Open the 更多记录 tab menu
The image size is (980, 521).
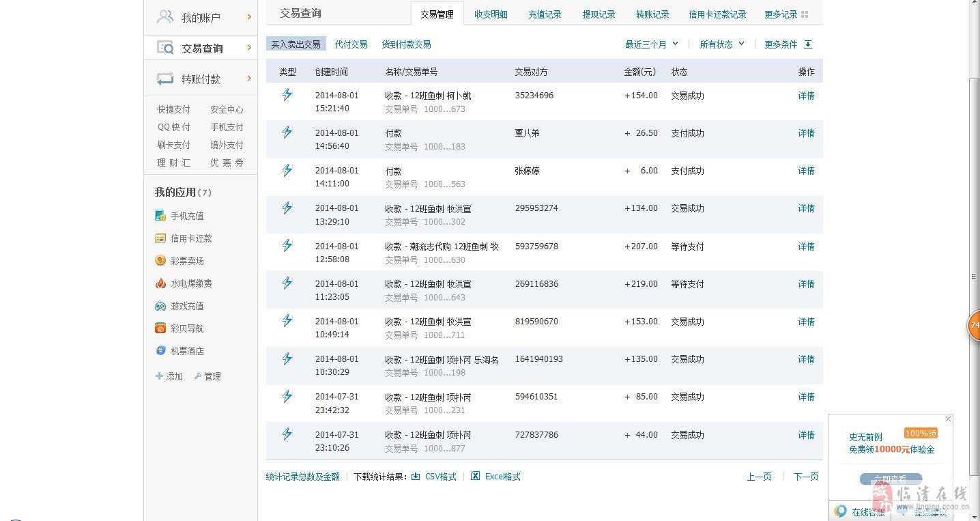tap(786, 14)
